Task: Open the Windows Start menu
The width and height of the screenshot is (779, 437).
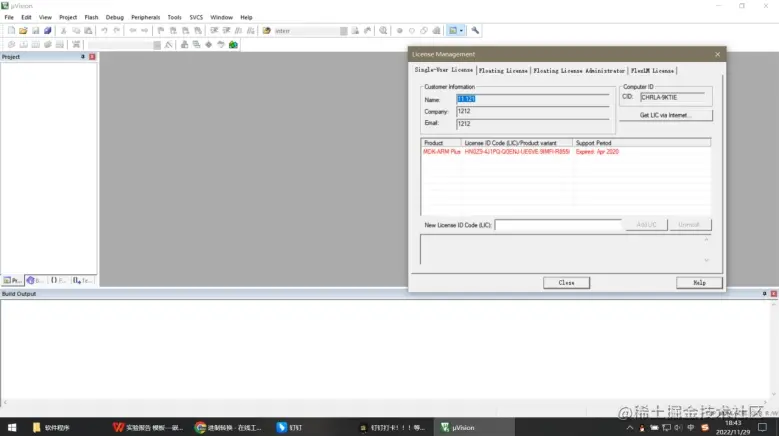Action: click(12, 427)
